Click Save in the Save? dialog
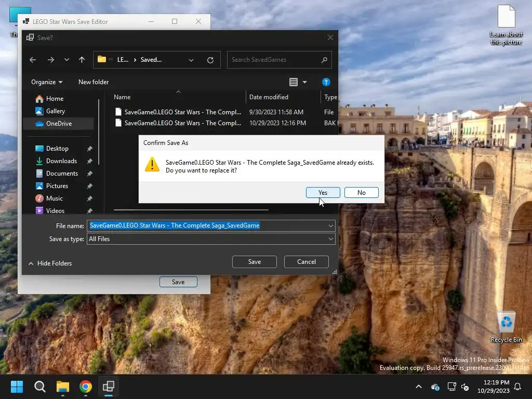The image size is (532, 399). pyautogui.click(x=255, y=262)
